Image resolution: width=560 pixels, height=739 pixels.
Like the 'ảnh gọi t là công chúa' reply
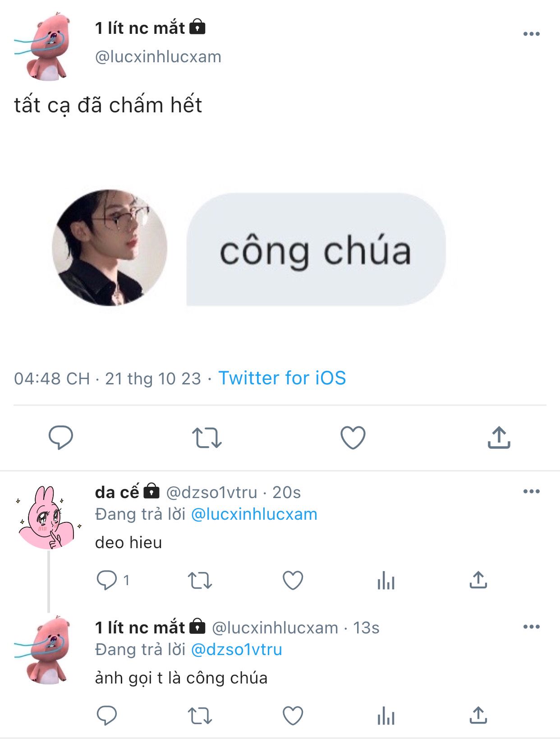[293, 716]
